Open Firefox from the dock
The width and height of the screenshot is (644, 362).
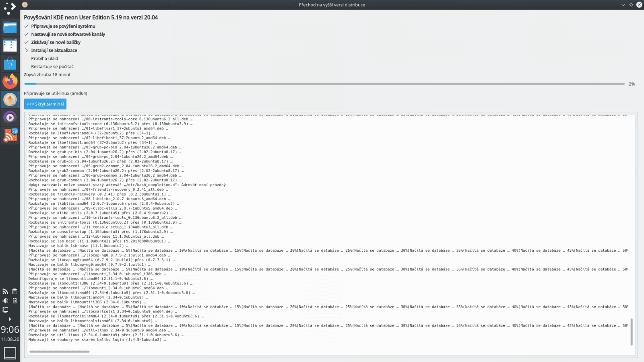pos(10,81)
